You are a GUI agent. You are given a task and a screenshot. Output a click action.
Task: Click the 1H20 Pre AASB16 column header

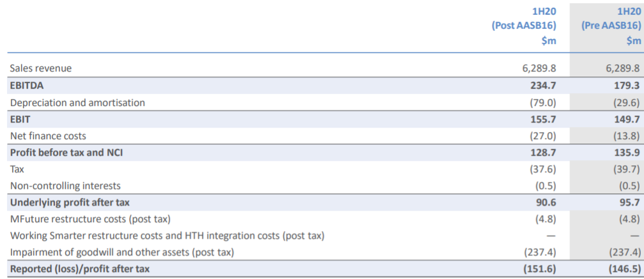pyautogui.click(x=611, y=26)
